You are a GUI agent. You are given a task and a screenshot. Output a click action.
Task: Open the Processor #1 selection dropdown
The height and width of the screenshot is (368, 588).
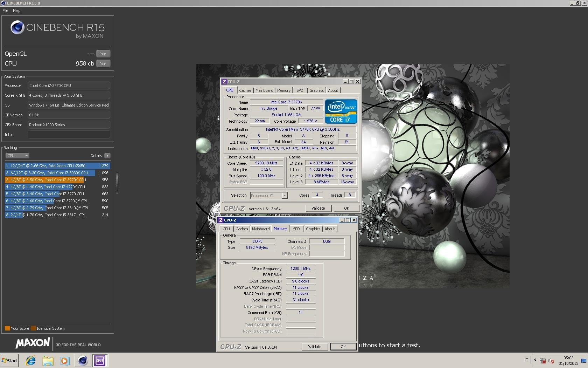pyautogui.click(x=269, y=196)
